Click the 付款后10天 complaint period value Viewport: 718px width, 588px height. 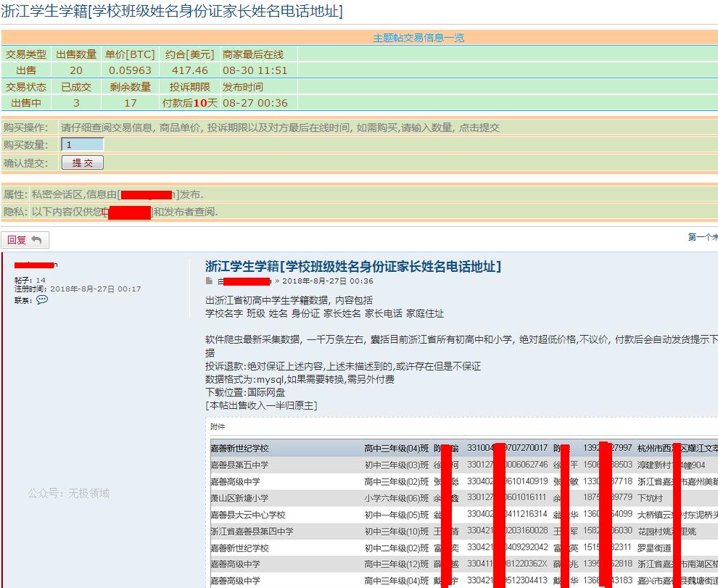click(189, 102)
